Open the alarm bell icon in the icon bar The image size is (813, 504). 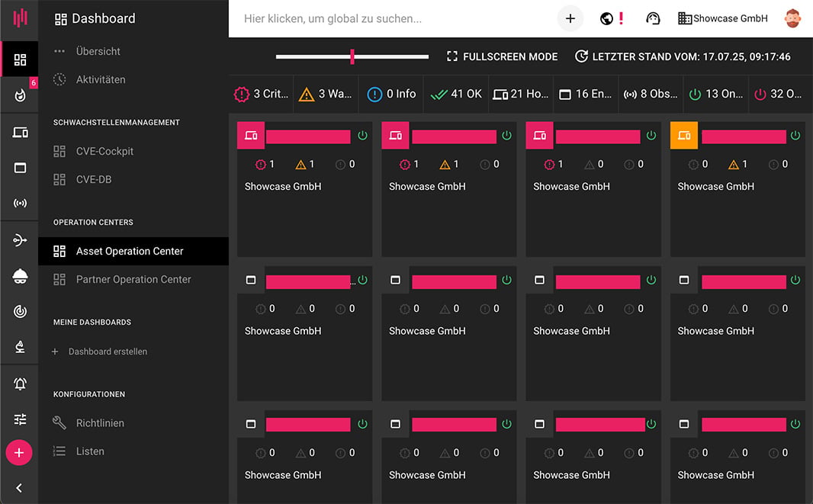[x=20, y=384]
